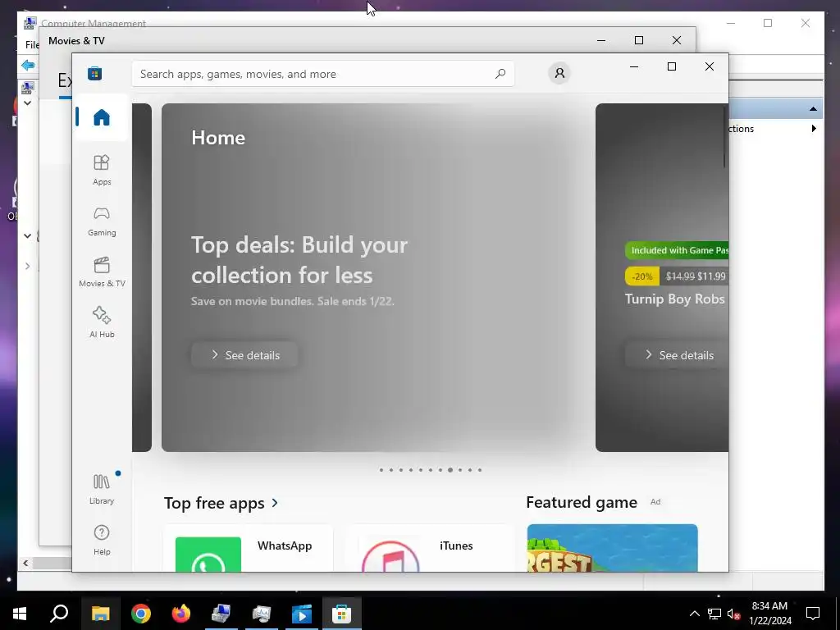Image resolution: width=840 pixels, height=630 pixels.
Task: Maximize the Movies & TV window
Action: click(638, 40)
